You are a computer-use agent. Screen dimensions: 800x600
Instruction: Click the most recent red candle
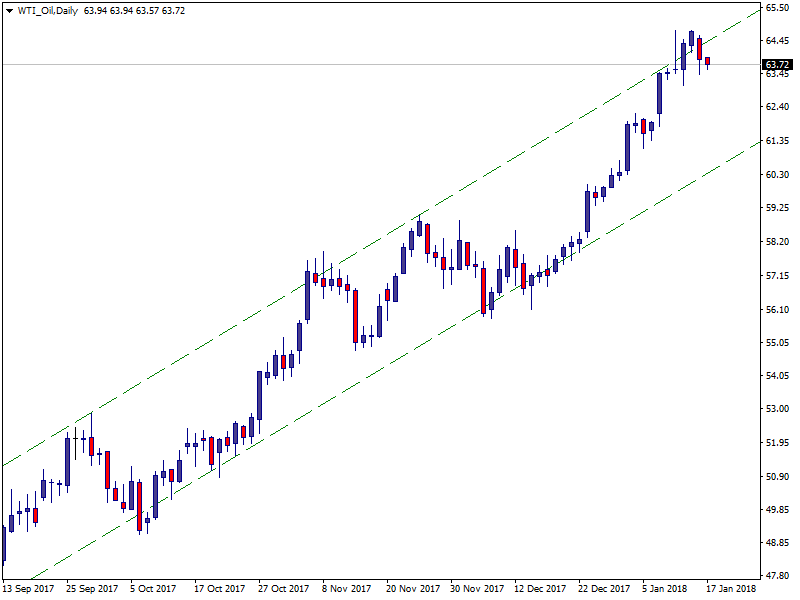pos(707,61)
